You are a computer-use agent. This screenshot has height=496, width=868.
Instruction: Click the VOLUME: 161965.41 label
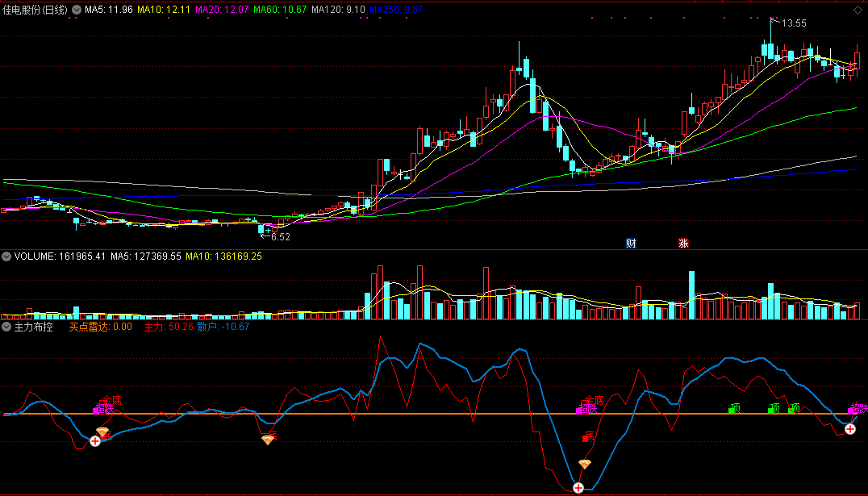pos(60,256)
